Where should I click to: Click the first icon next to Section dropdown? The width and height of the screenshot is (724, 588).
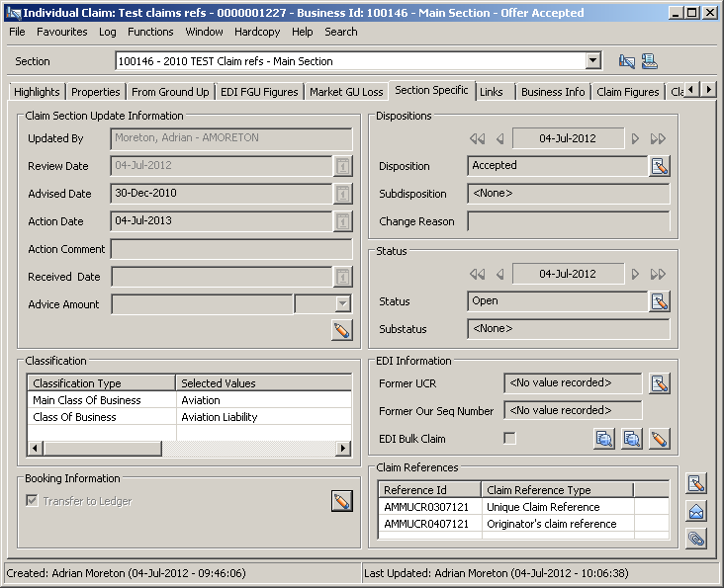[x=626, y=61]
